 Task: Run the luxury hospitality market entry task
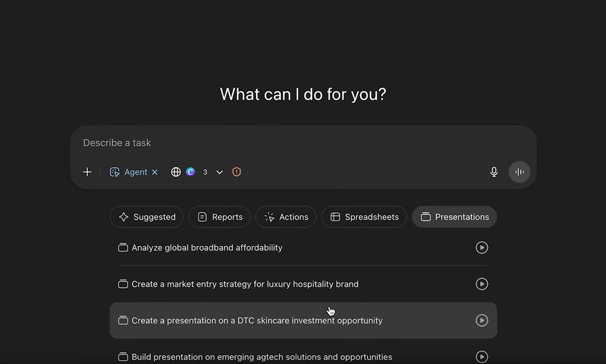[482, 284]
